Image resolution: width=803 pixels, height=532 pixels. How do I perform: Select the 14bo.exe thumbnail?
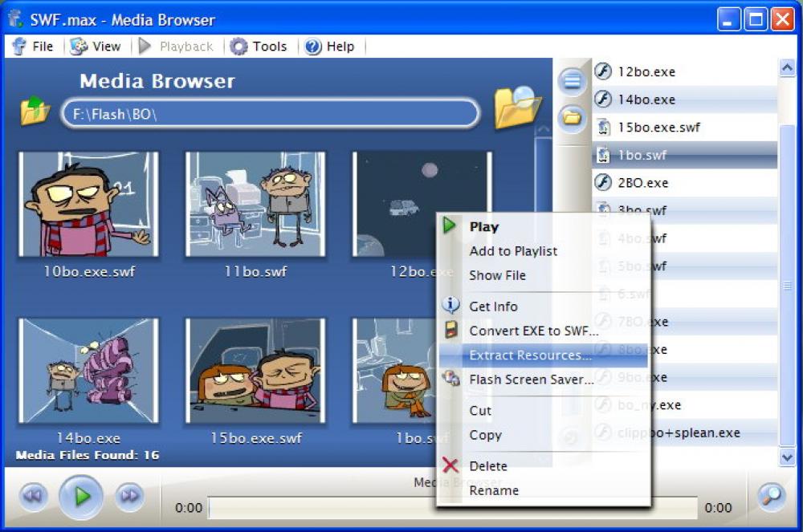click(x=88, y=371)
